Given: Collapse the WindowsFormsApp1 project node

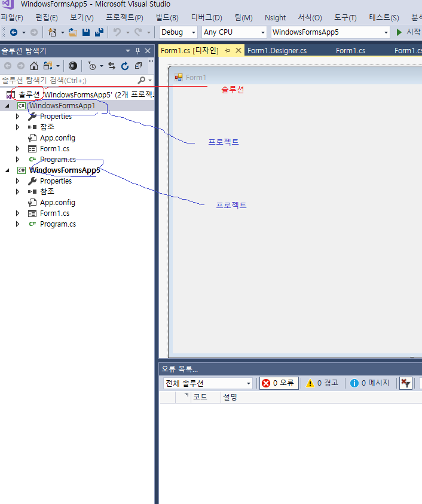Looking at the screenshot, I should 7,106.
